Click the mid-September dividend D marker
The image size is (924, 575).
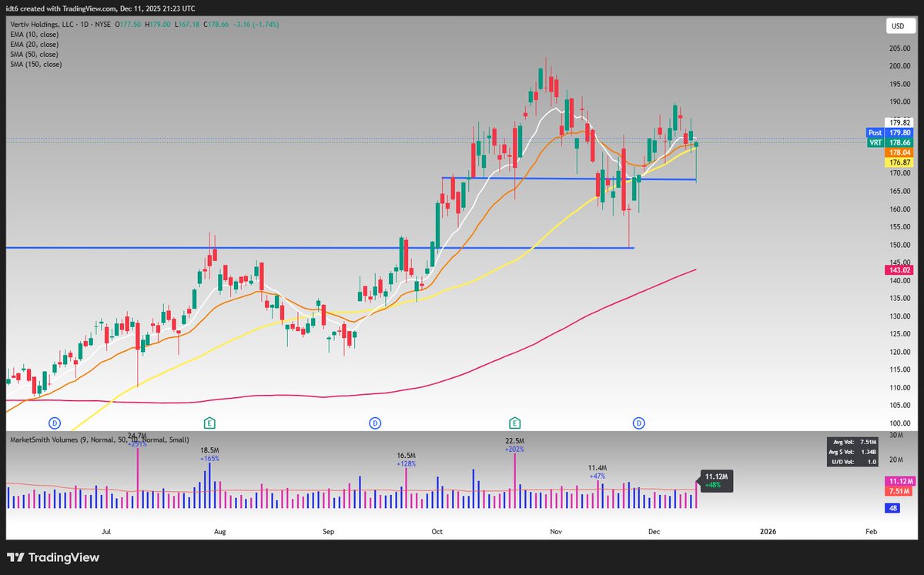point(374,423)
